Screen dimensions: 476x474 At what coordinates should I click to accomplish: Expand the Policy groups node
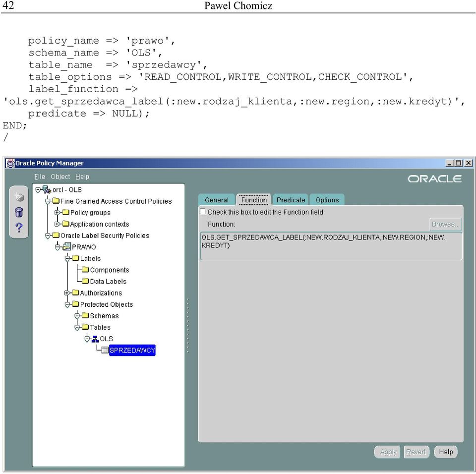[x=57, y=213]
